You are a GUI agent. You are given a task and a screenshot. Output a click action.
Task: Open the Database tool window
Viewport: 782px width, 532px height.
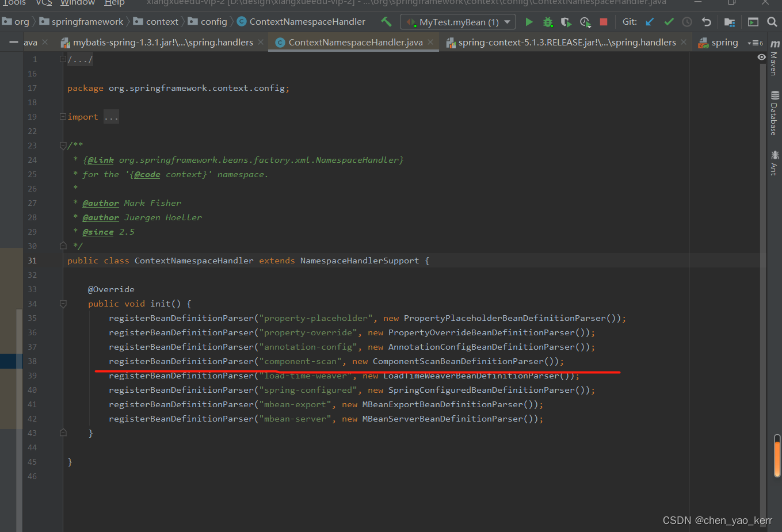click(775, 113)
